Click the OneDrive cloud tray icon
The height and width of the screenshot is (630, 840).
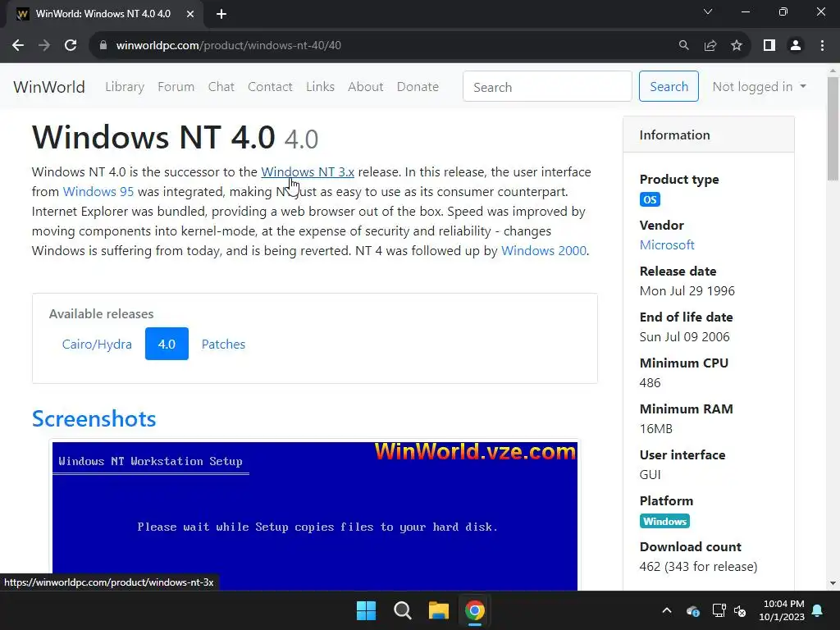click(x=692, y=610)
